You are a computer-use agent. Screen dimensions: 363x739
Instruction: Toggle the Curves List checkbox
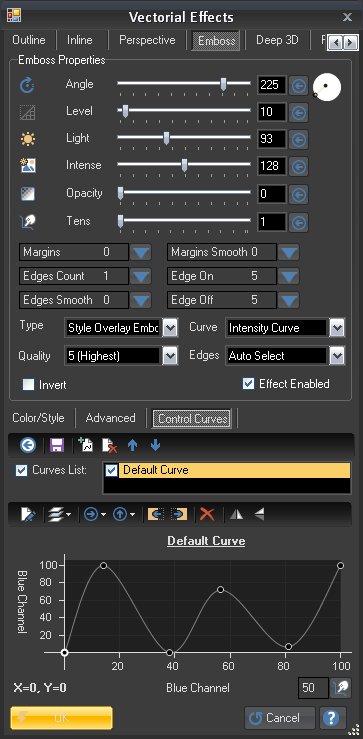(22, 470)
